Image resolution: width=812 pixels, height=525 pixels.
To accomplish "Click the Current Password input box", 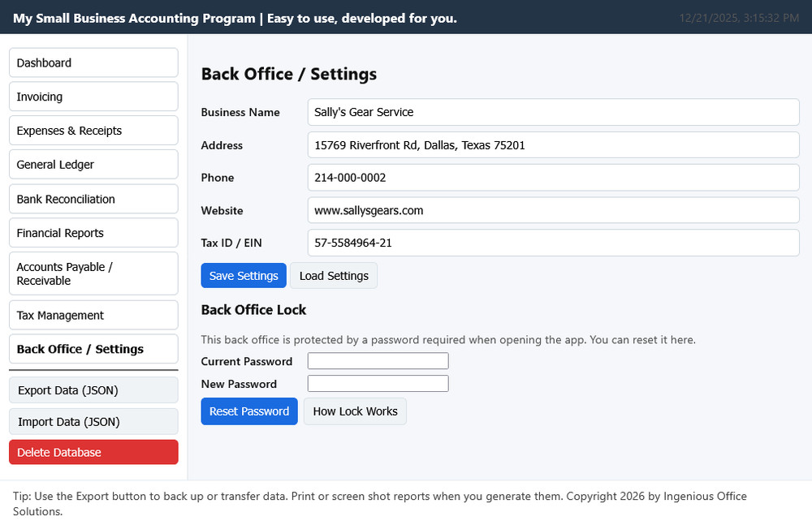I will point(378,361).
